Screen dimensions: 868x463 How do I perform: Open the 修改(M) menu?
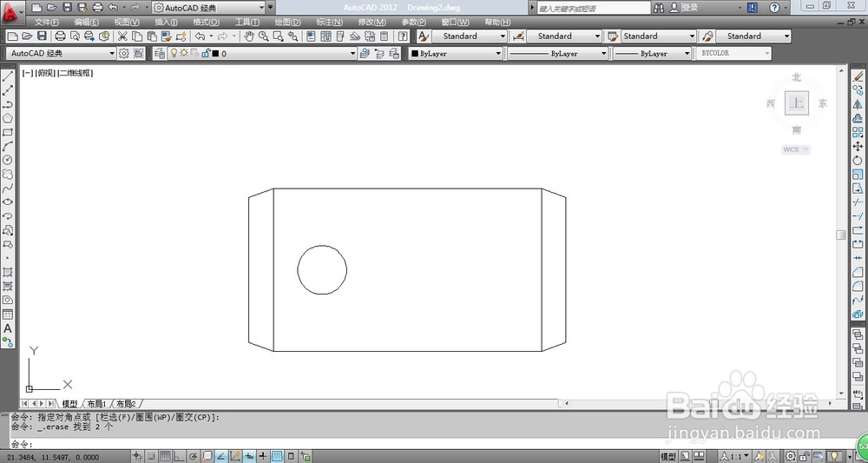(372, 23)
